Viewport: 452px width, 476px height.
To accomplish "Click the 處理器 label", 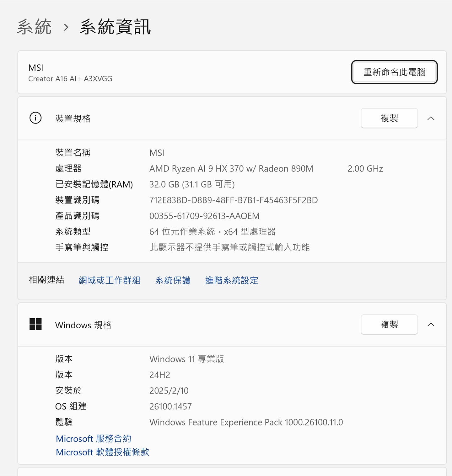I will [x=68, y=169].
